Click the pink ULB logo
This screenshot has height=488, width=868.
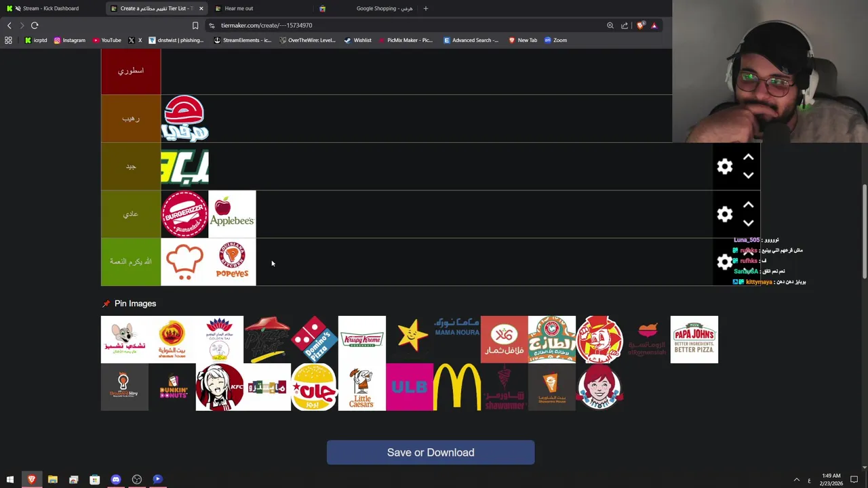[x=410, y=387]
